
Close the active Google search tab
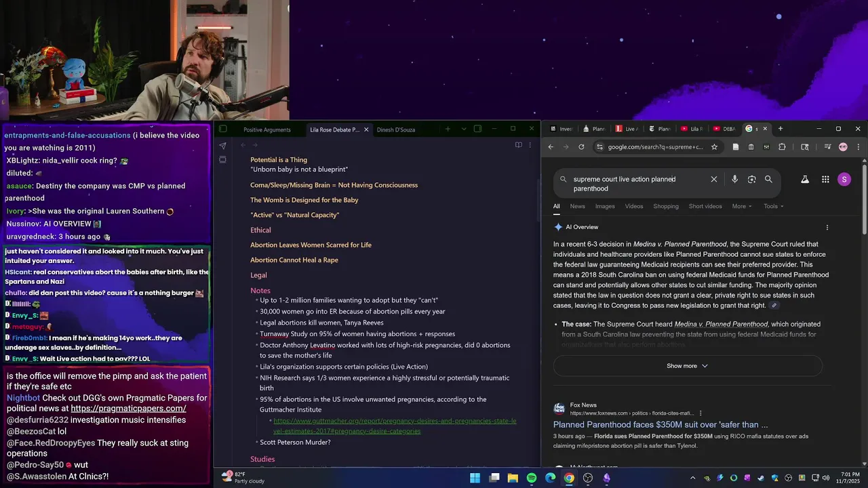(765, 129)
